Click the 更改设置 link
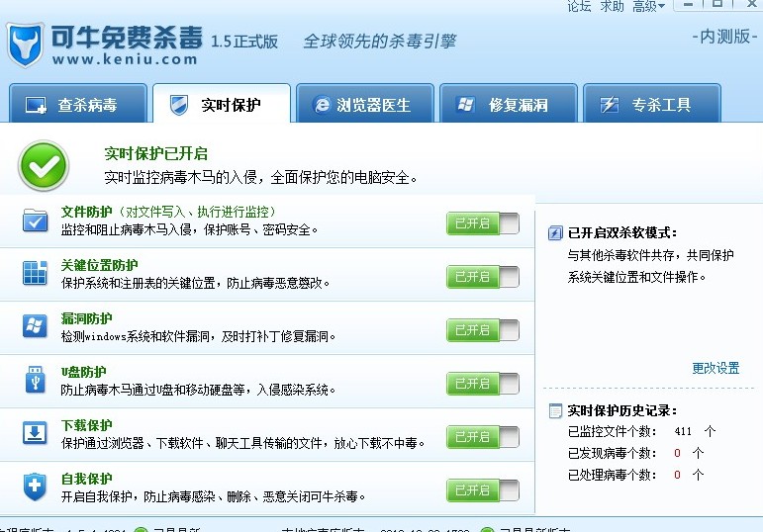Image resolution: width=763 pixels, height=532 pixels. pos(715,368)
